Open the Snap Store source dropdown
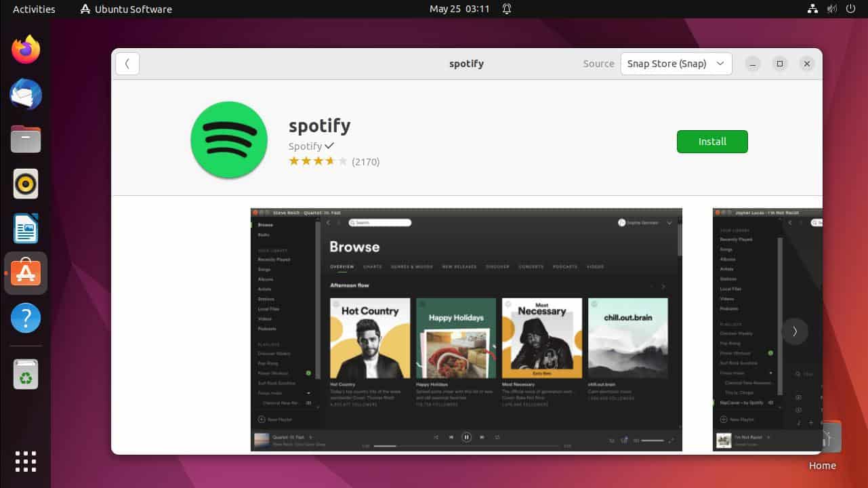 pyautogui.click(x=676, y=64)
